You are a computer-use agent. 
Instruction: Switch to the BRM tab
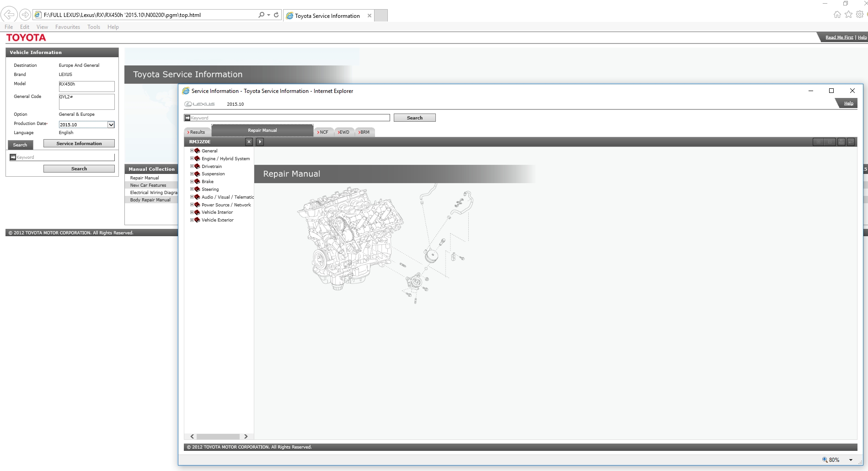(x=364, y=132)
